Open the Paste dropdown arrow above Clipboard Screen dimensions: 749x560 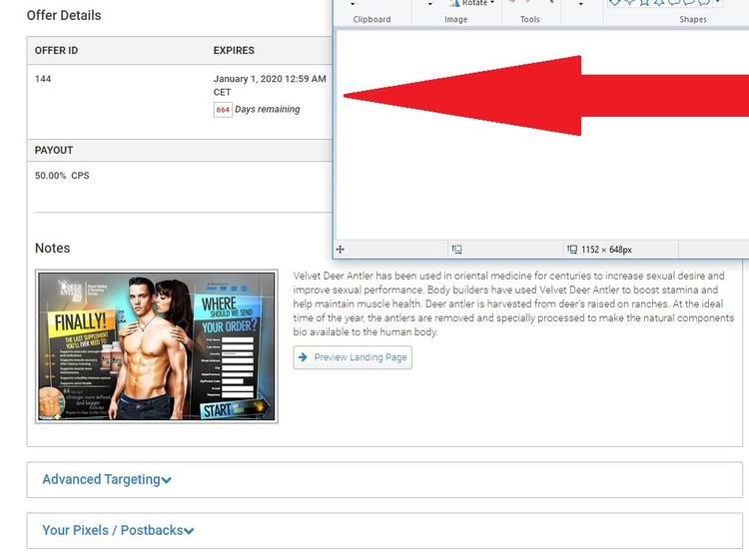pyautogui.click(x=353, y=4)
